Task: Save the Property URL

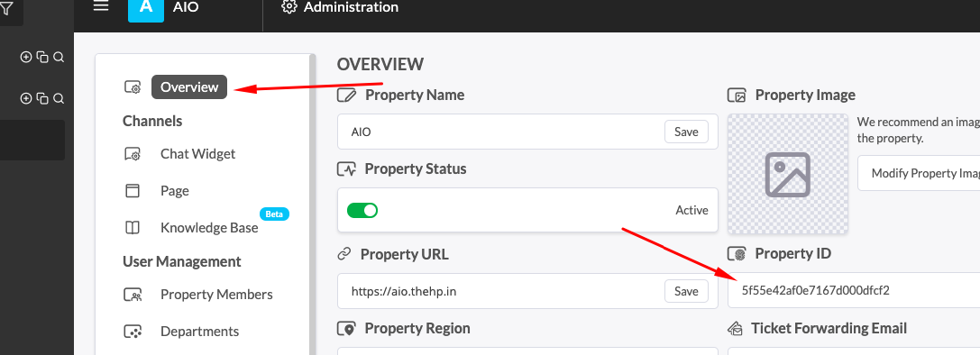Action: click(x=685, y=291)
